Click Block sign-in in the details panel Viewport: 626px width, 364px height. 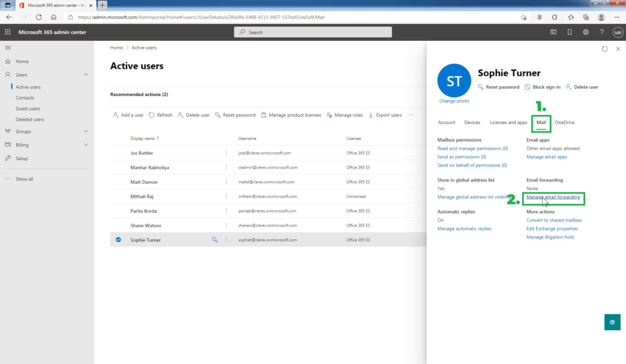click(542, 87)
